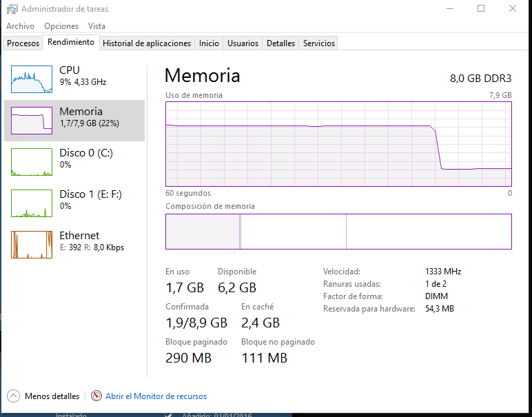Select the Memoria graph thumbnail in sidebar
This screenshot has width=532, height=417.
[x=32, y=121]
